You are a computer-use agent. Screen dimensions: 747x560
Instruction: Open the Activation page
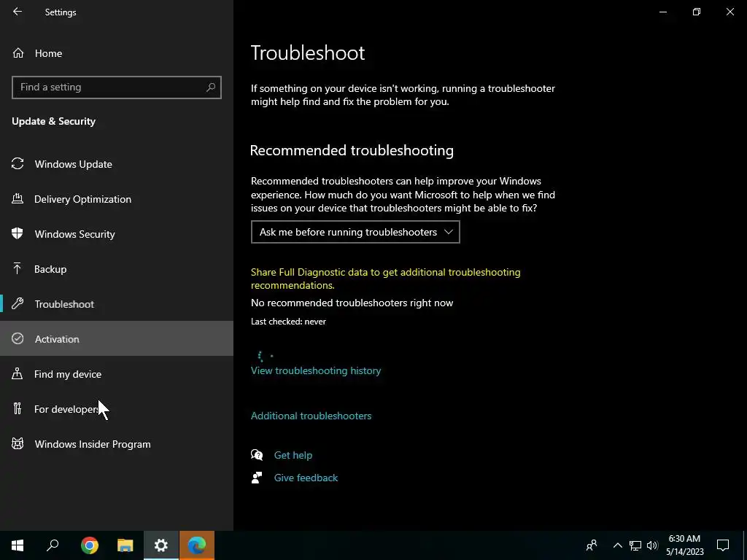pos(117,339)
